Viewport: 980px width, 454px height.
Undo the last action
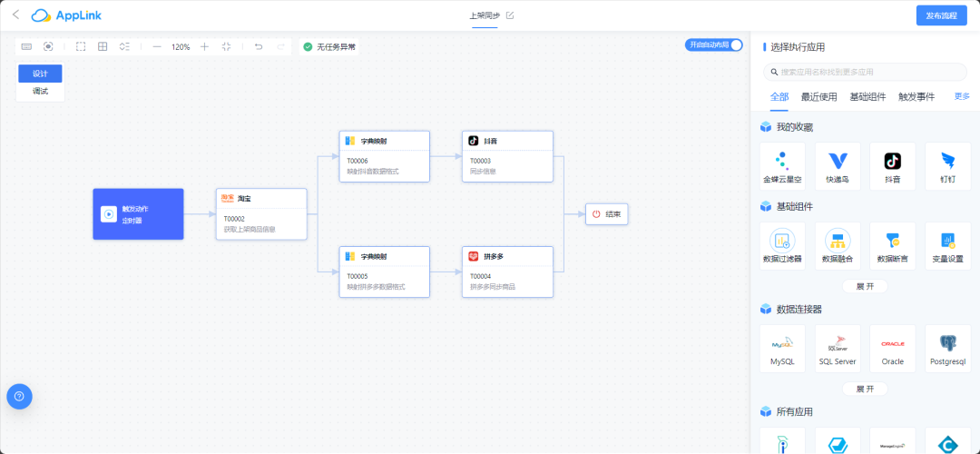pos(259,46)
